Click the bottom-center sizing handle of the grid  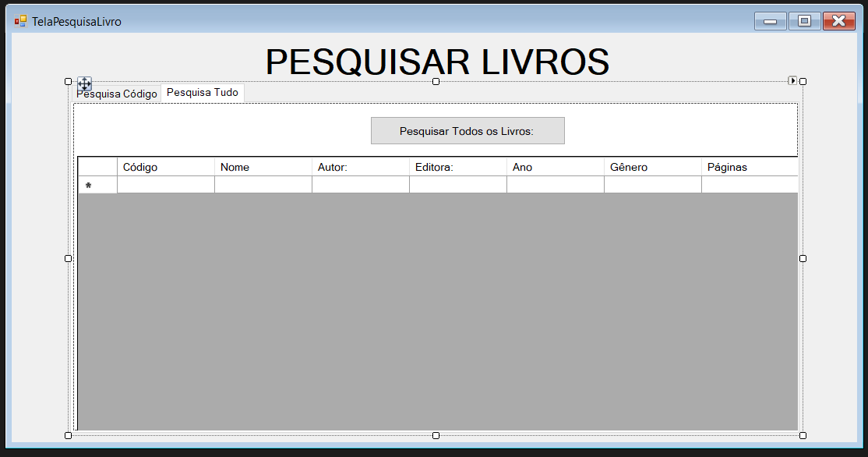(436, 435)
